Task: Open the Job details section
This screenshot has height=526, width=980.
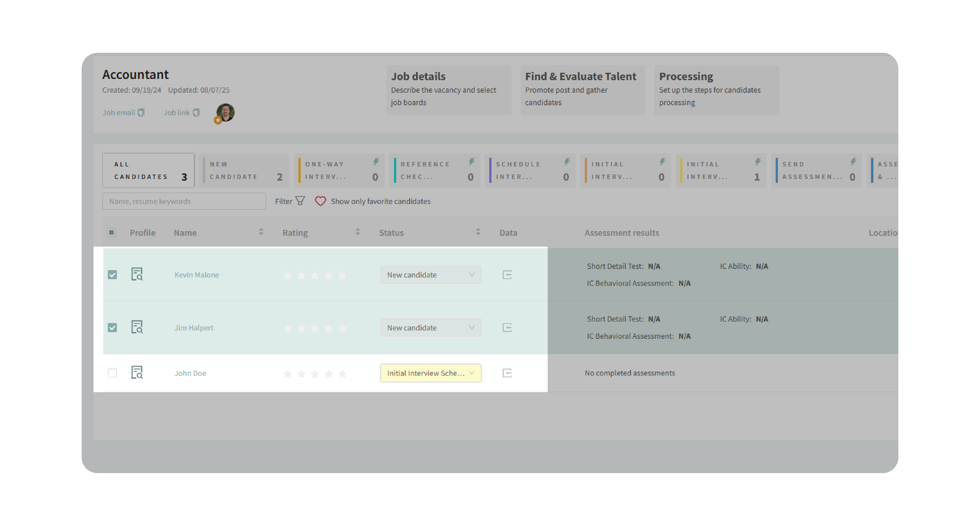Action: pos(449,90)
